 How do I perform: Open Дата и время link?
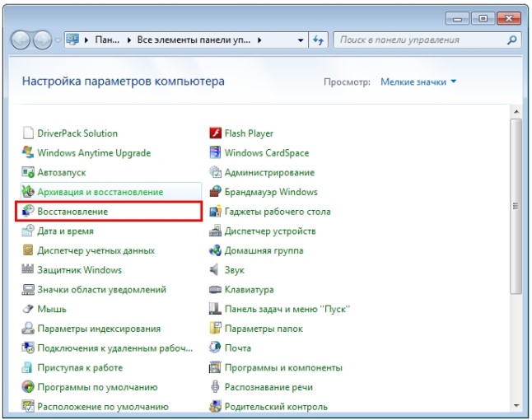(66, 231)
